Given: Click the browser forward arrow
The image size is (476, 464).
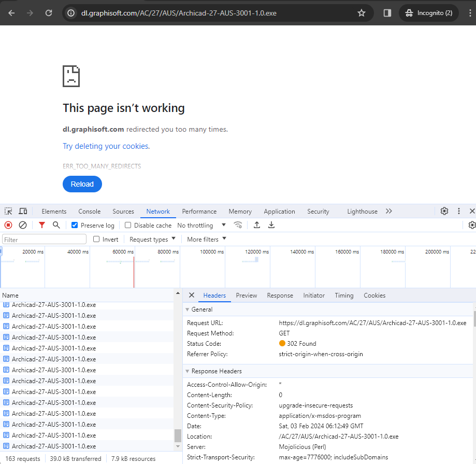Looking at the screenshot, I should (30, 13).
